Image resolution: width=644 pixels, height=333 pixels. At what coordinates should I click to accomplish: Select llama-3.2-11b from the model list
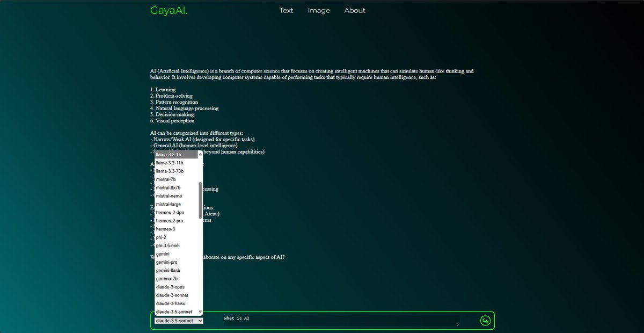176,163
